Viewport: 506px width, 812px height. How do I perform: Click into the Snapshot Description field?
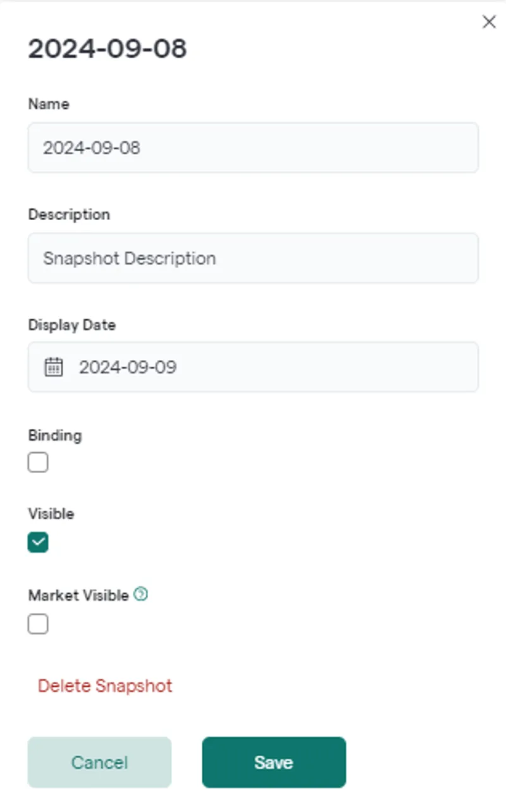point(253,258)
